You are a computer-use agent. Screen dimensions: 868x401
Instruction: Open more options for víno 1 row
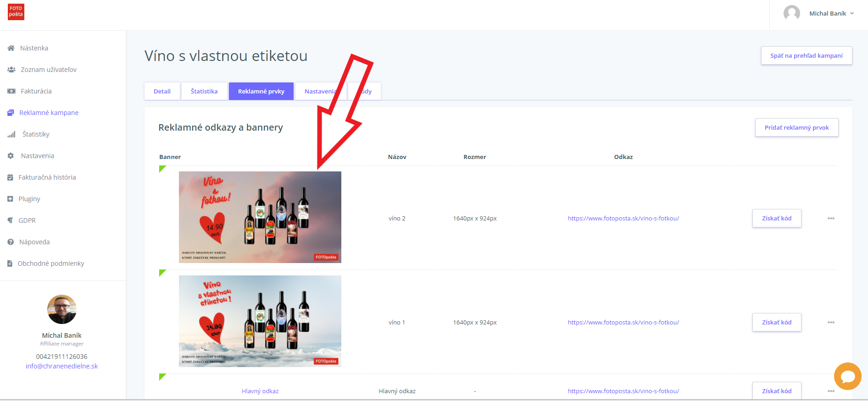point(831,322)
